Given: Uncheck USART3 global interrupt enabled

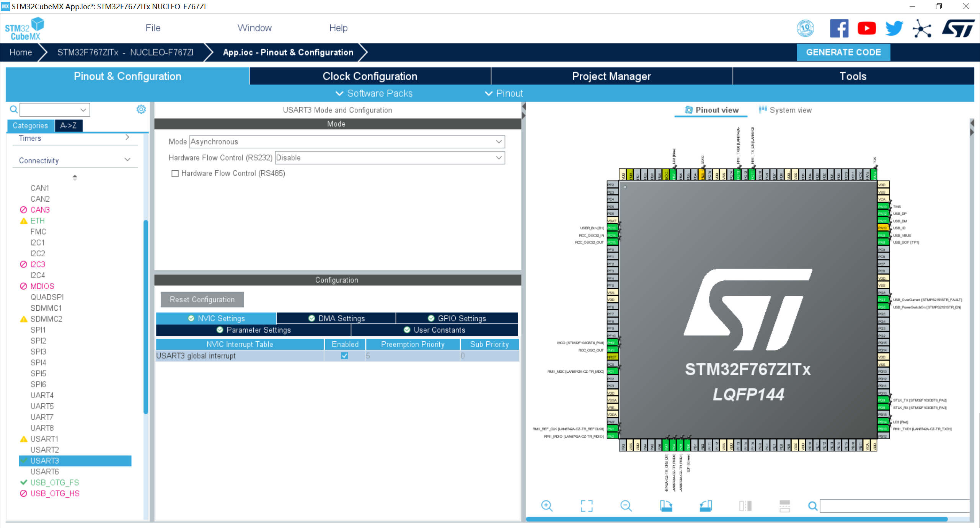Looking at the screenshot, I should [x=344, y=356].
